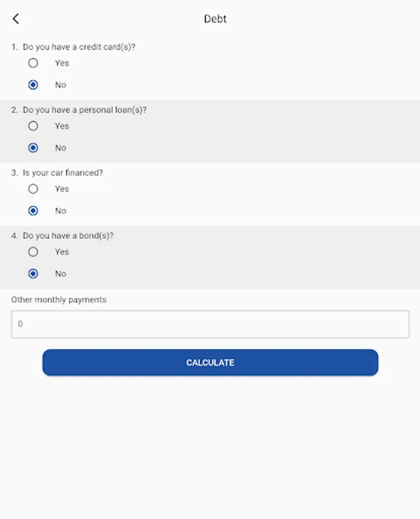
Task: Mark No radio circle for car financed question
Action: [33, 210]
